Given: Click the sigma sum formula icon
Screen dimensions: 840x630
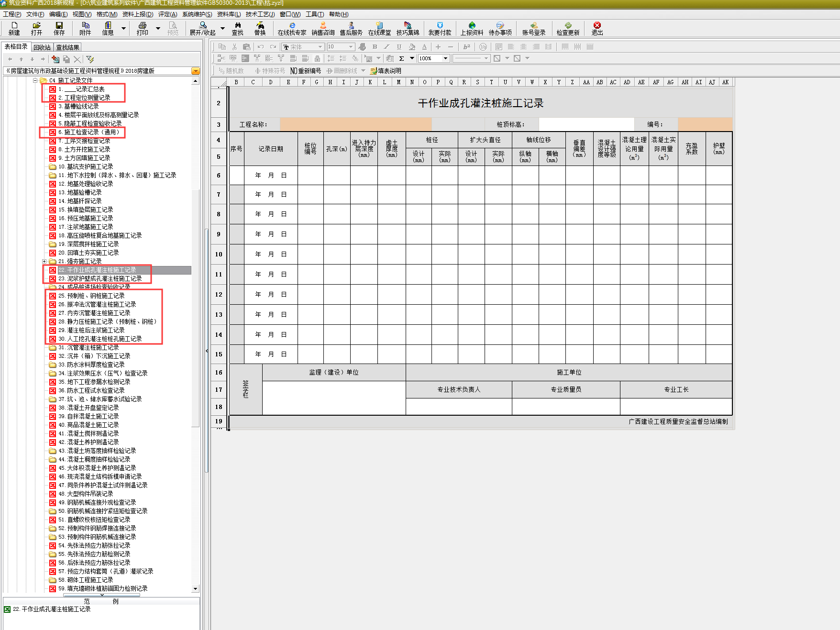Looking at the screenshot, I should coord(401,58).
